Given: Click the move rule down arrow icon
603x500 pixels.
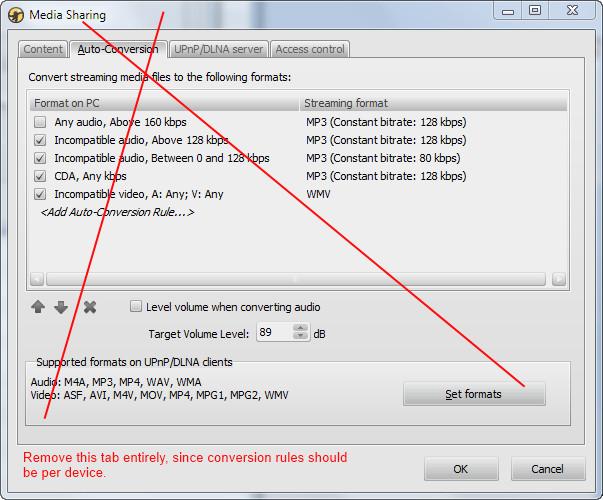Looking at the screenshot, I should pyautogui.click(x=61, y=307).
